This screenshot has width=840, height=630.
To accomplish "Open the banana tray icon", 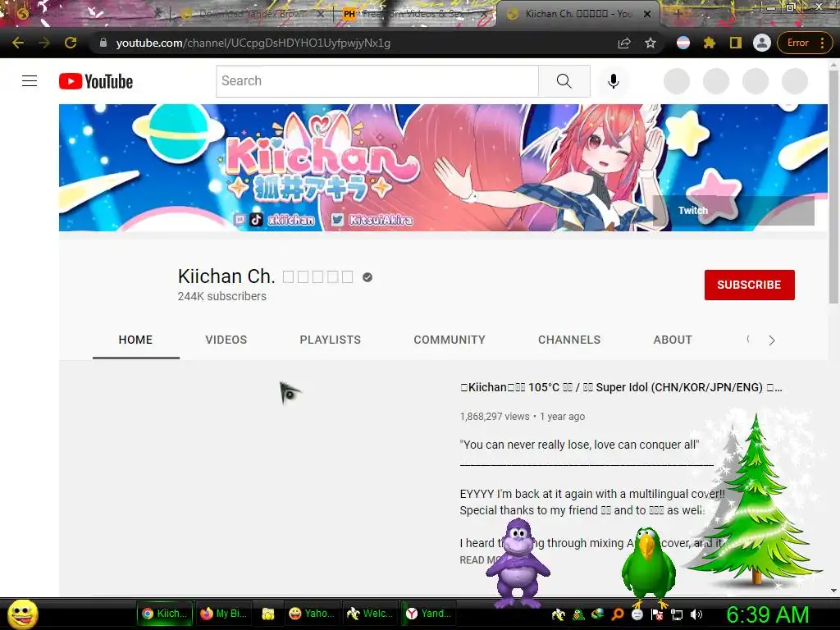I will (x=558, y=615).
